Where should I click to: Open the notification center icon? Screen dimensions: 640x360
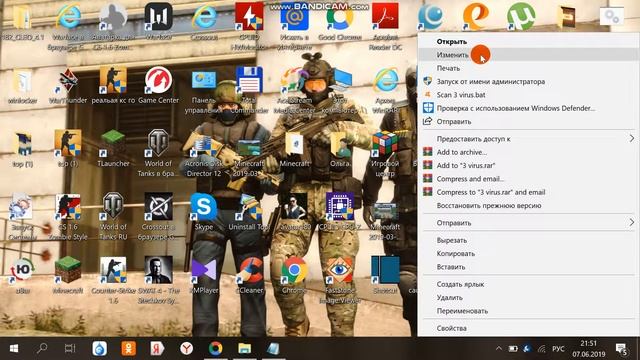621,349
